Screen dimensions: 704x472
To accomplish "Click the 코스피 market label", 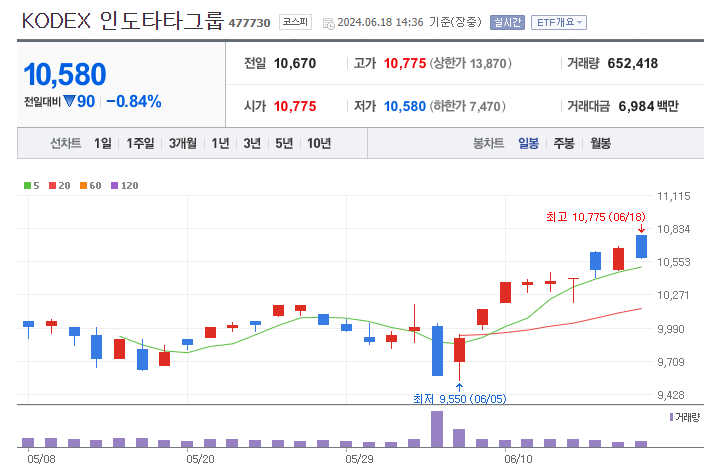I will (x=295, y=22).
